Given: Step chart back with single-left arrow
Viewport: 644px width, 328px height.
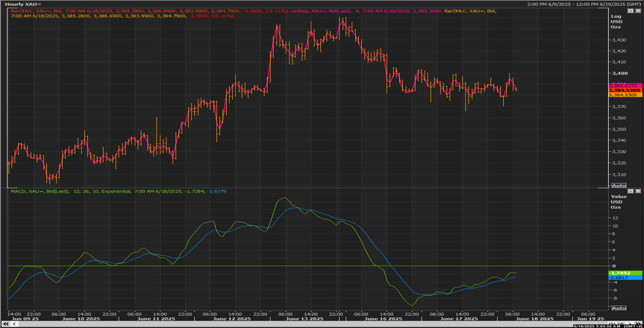Looking at the screenshot, I should pyautogui.click(x=15, y=324).
